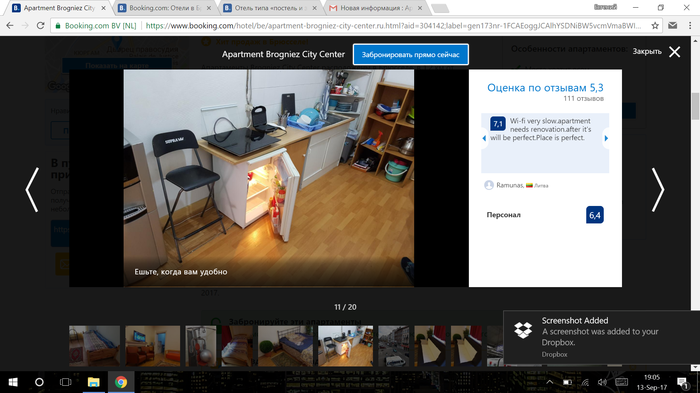Screen dimensions: 700x393
Task: Show previous review with small left arrow
Action: [484, 138]
